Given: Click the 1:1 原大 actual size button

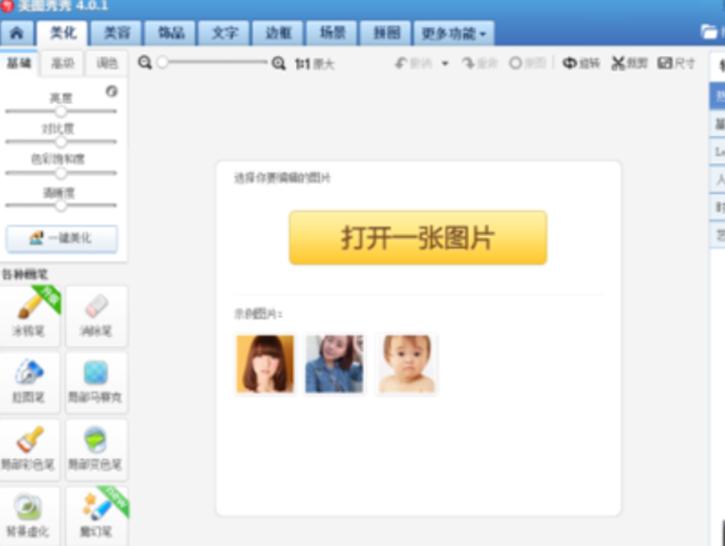Looking at the screenshot, I should [314, 64].
